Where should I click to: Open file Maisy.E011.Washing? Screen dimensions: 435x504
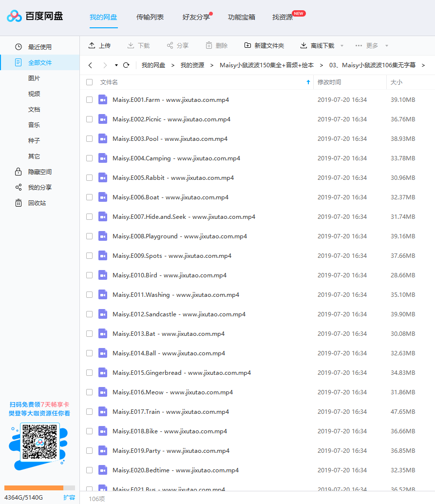pyautogui.click(x=176, y=295)
